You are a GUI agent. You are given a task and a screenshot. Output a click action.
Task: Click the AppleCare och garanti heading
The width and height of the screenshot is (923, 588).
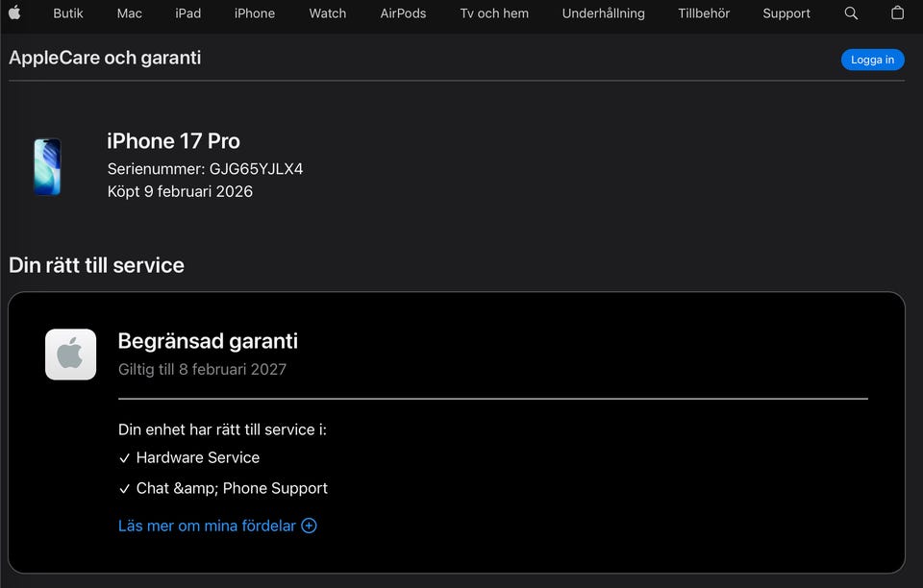[x=105, y=58]
